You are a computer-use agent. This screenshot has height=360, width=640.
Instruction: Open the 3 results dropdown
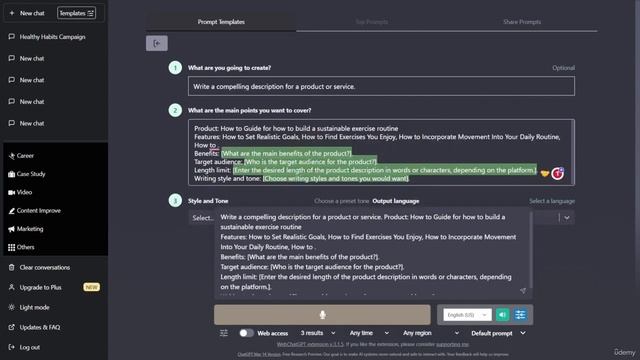coord(318,333)
